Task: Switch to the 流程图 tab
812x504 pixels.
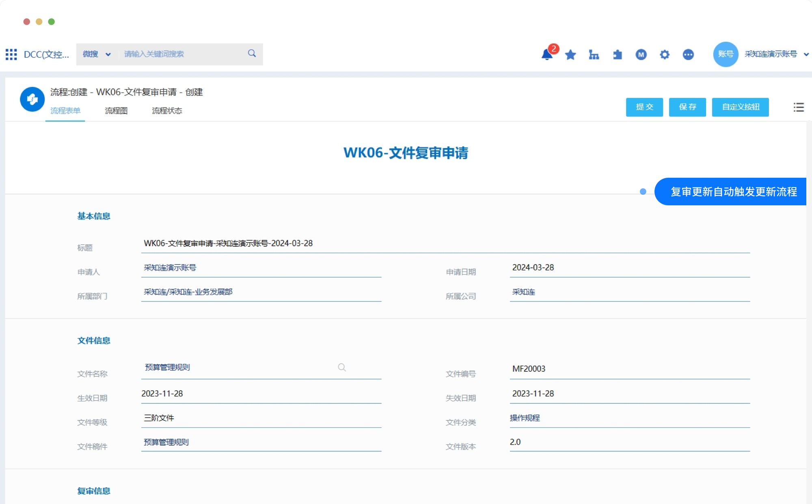Action: click(x=116, y=111)
